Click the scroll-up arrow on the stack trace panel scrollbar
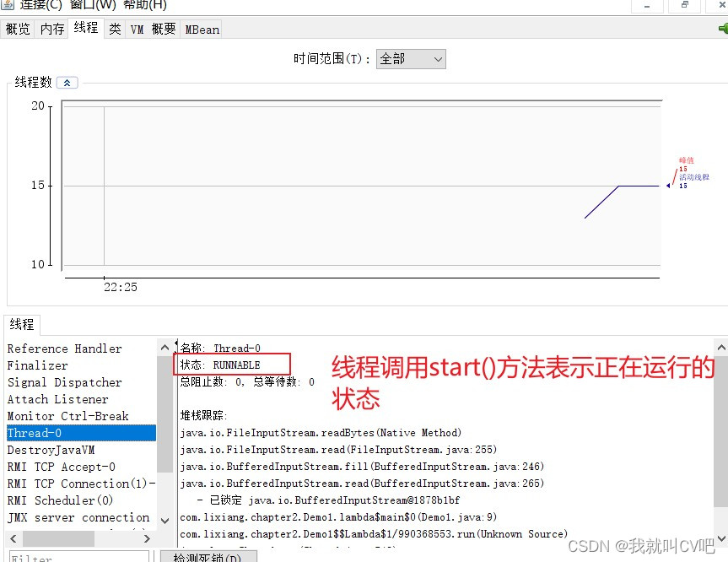 point(721,345)
